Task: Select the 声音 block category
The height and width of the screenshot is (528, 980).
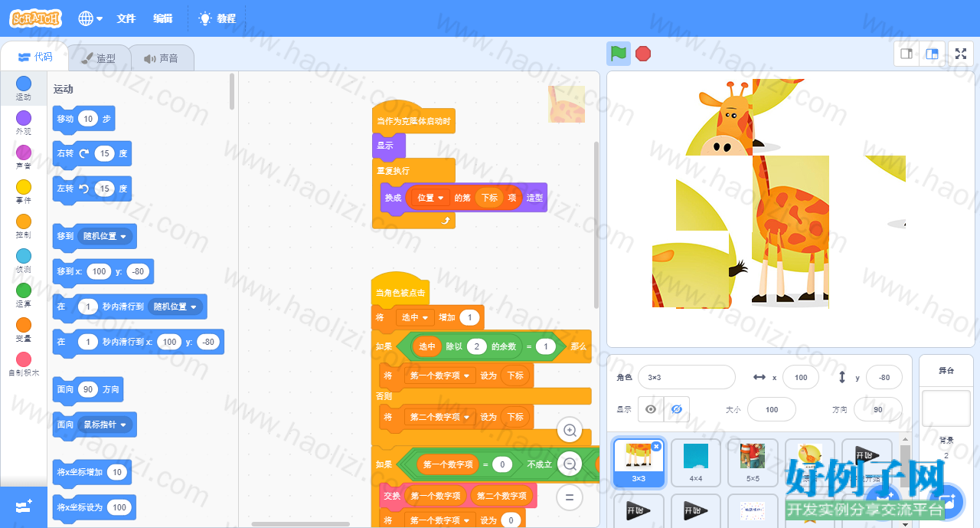Action: click(24, 158)
